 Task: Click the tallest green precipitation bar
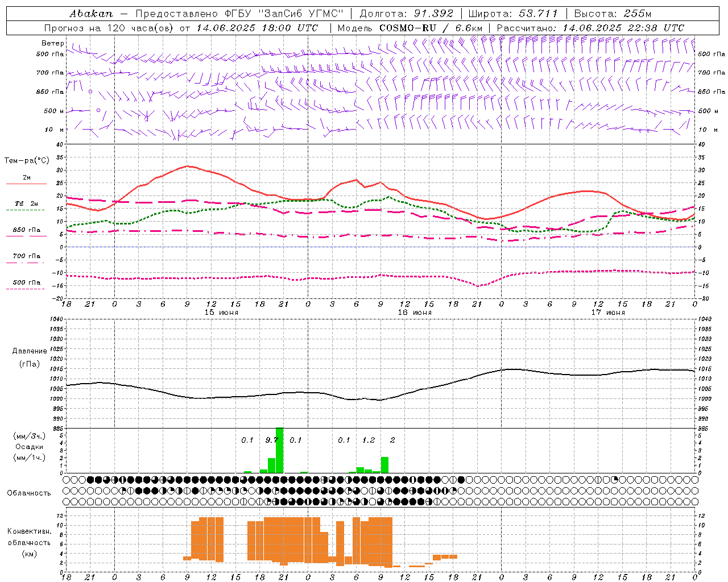point(279,450)
